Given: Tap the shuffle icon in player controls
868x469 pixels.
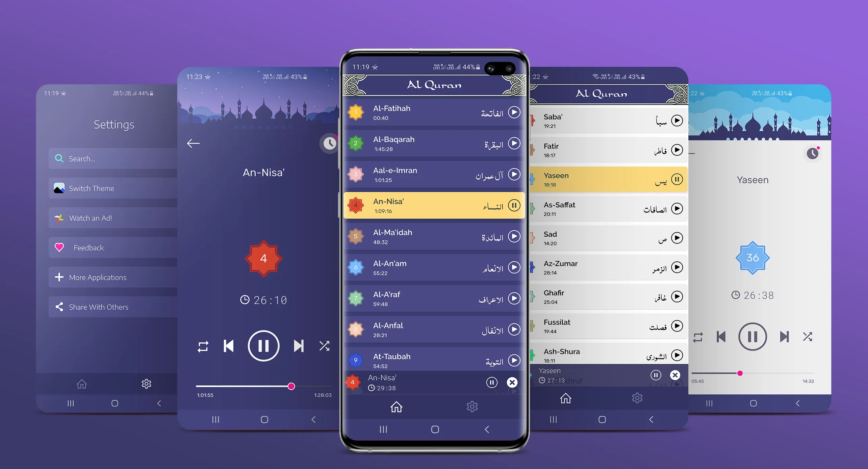Looking at the screenshot, I should coord(324,346).
